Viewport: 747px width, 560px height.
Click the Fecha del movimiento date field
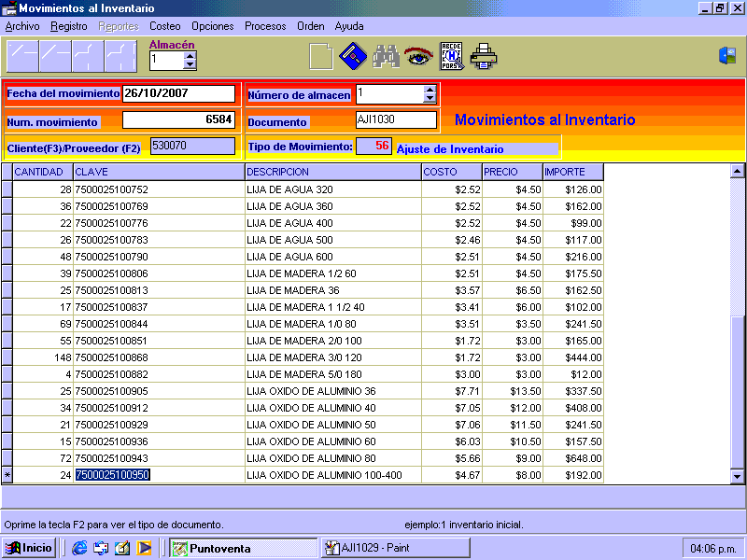point(178,93)
